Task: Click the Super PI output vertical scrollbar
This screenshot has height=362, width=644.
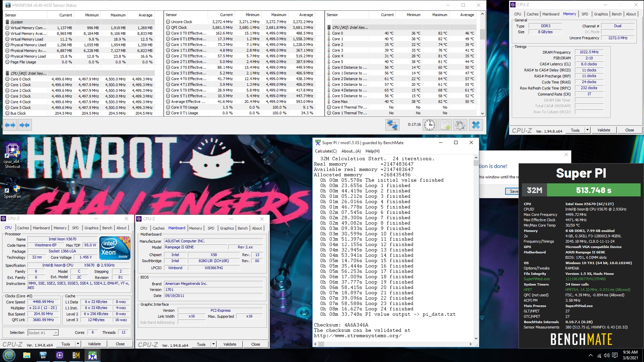Action: tap(476, 248)
